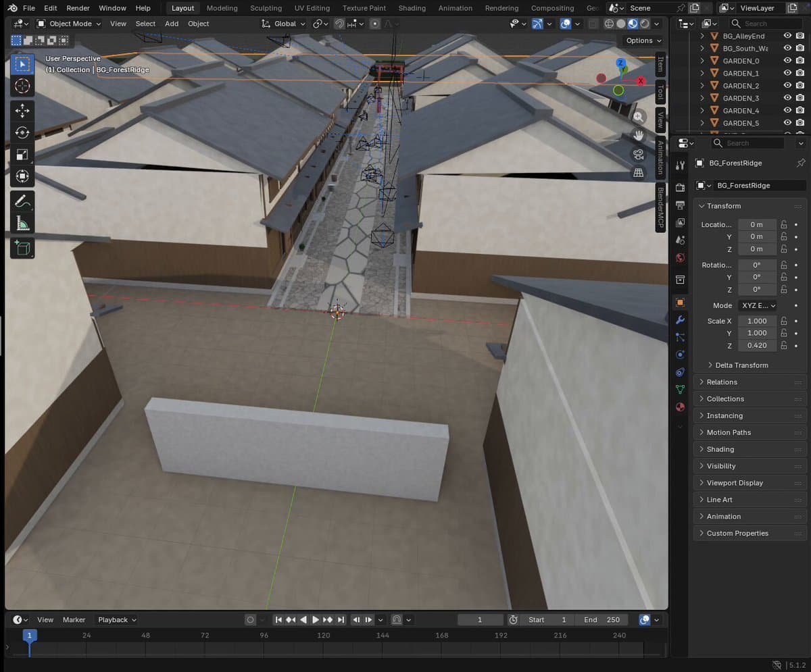Select the Add Cube tool
The height and width of the screenshot is (672, 811).
(x=22, y=248)
